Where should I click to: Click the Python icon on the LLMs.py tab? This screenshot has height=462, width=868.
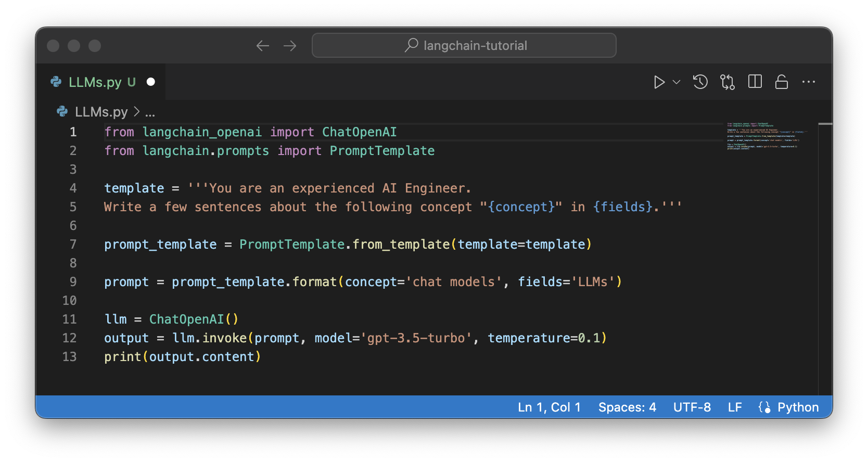tap(56, 82)
